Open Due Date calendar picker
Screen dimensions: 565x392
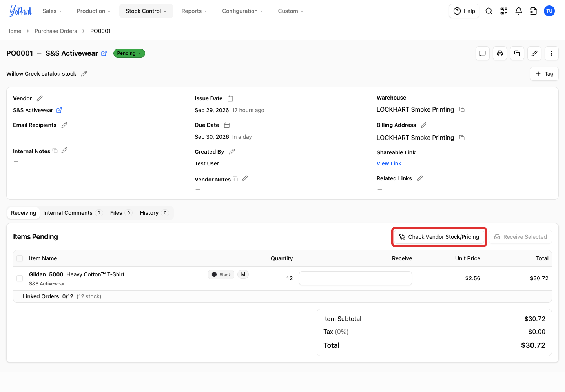click(x=227, y=125)
